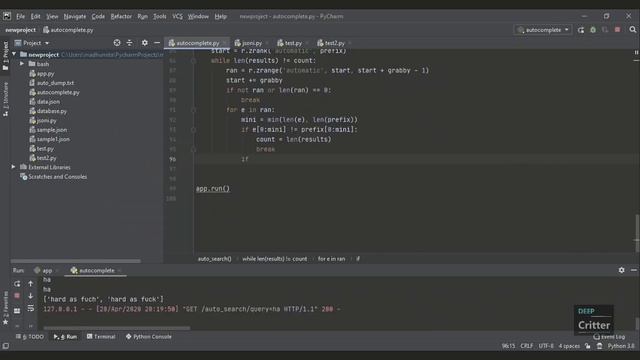Image resolution: width=640 pixels, height=360 pixels.
Task: Click the Rerun icon in the top toolbar
Action: (581, 30)
